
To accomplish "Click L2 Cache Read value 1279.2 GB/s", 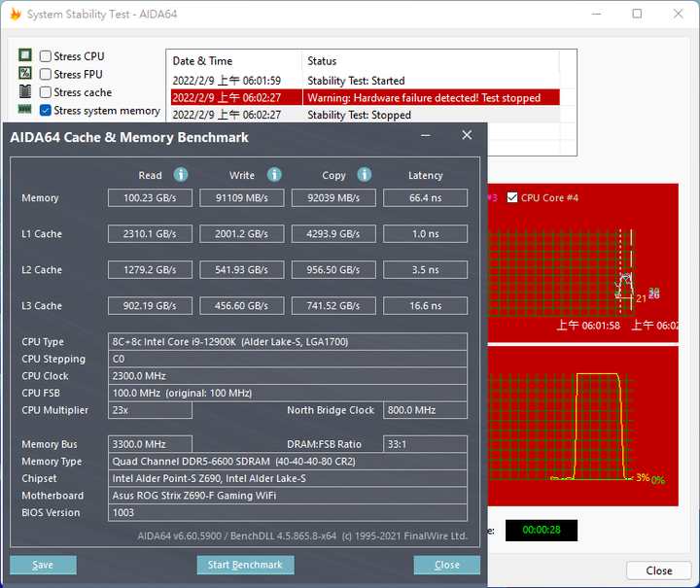I will 150,270.
